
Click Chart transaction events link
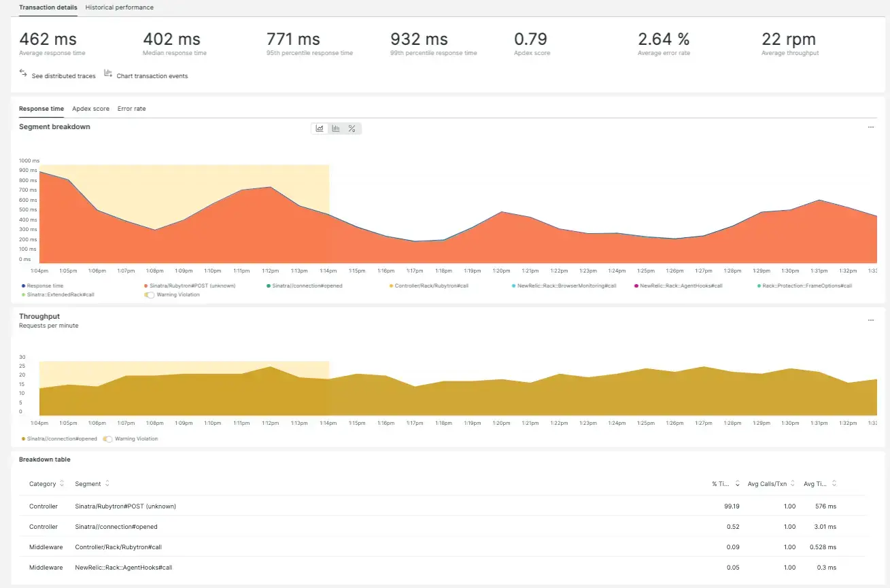[152, 76]
